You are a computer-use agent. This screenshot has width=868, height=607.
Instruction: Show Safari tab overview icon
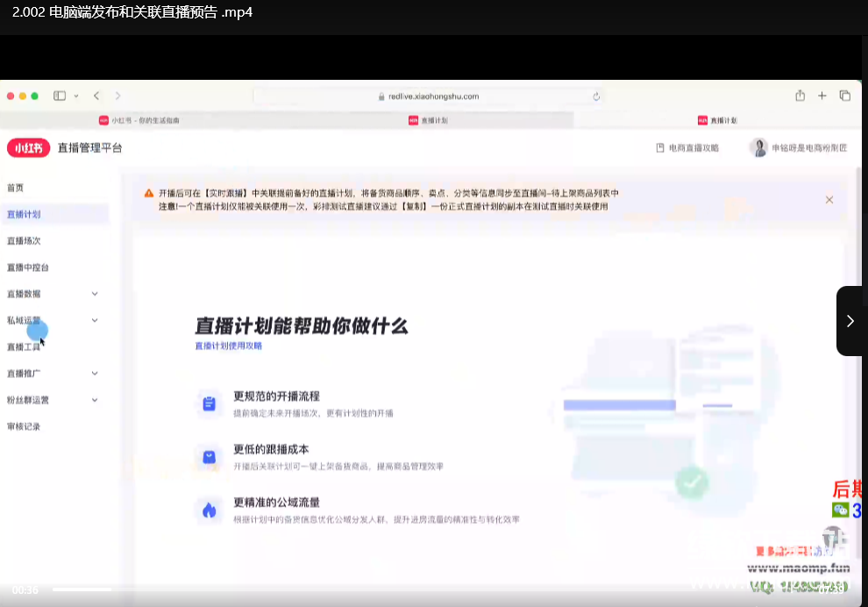coord(845,96)
